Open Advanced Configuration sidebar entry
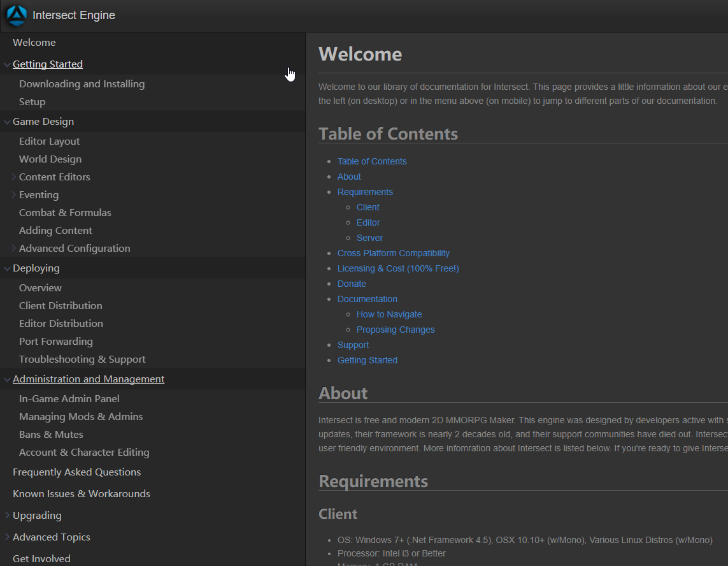The width and height of the screenshot is (728, 566). (x=75, y=248)
